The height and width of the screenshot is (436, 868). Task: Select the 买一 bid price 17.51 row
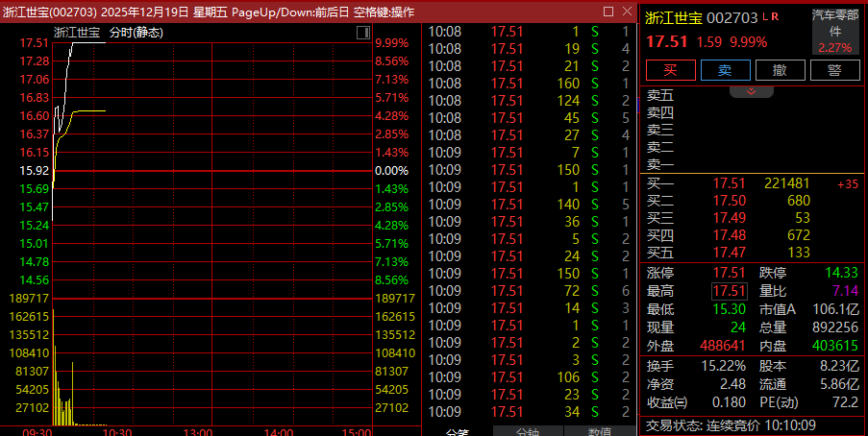click(729, 183)
